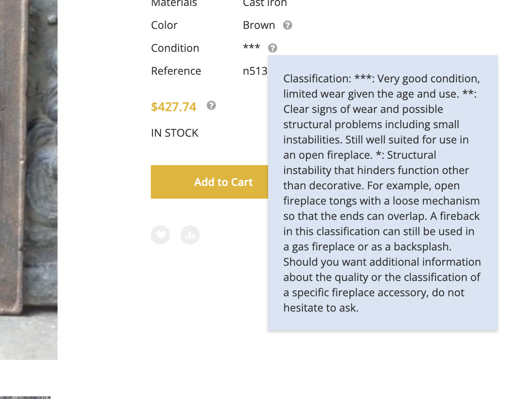This screenshot has height=399, width=532.
Task: Click the Color attribute label
Action: (164, 25)
